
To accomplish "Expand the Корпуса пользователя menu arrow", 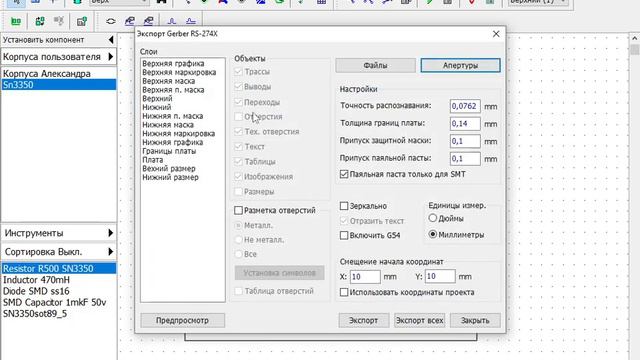I will 111,57.
